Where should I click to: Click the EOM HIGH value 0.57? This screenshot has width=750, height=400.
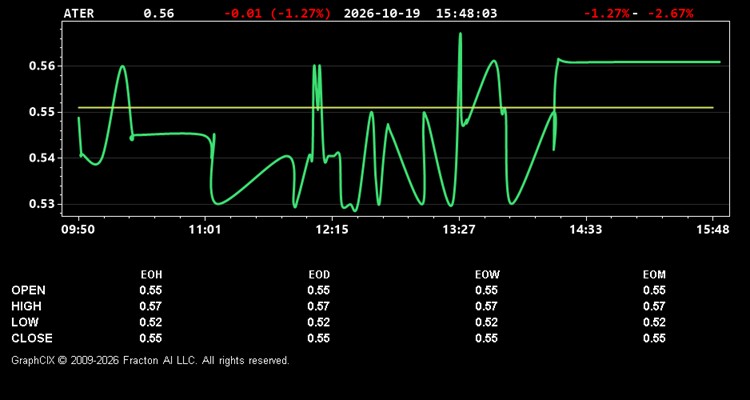[x=654, y=306]
